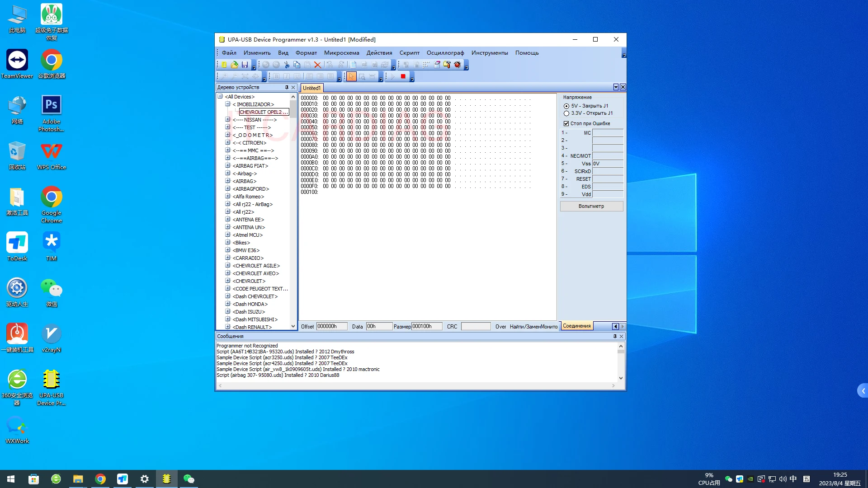Save file using floppy disk icon
Image resolution: width=868 pixels, height=488 pixels.
(x=245, y=65)
